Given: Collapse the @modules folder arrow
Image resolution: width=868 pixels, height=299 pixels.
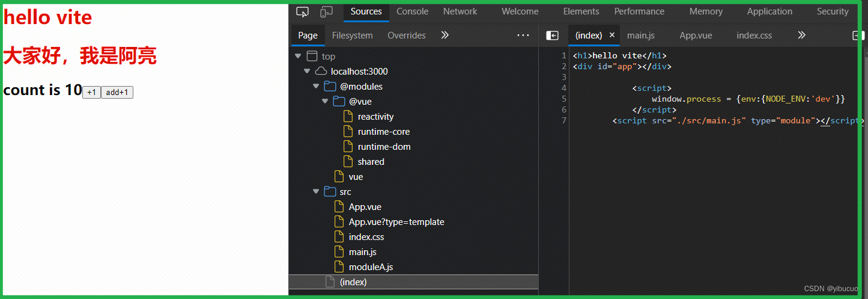Looking at the screenshot, I should pos(316,86).
